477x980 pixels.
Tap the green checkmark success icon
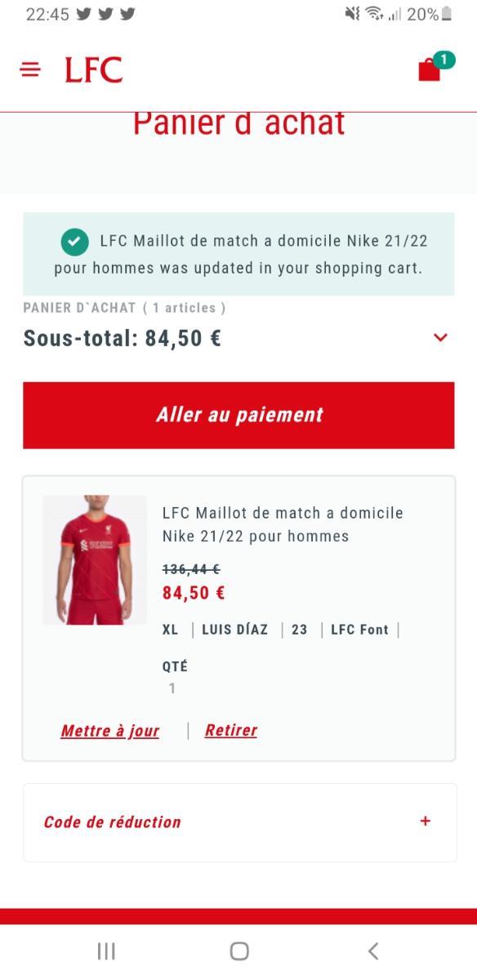[74, 242]
